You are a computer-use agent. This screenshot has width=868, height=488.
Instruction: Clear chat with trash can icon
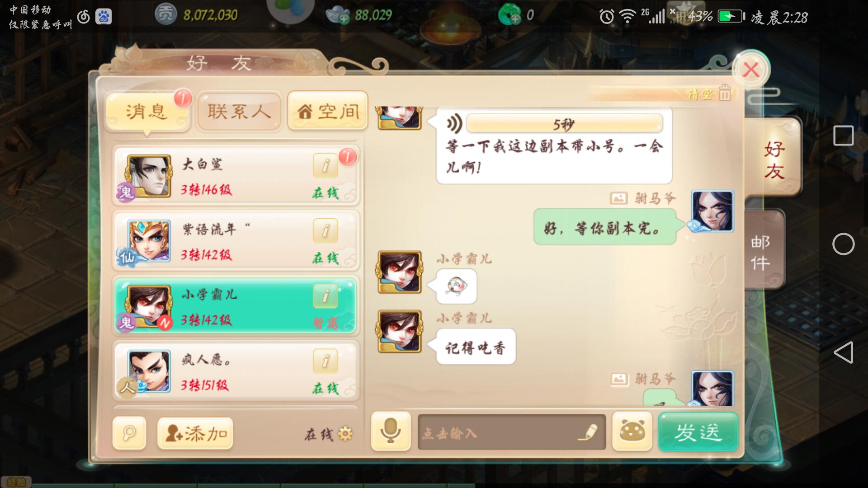(x=725, y=93)
